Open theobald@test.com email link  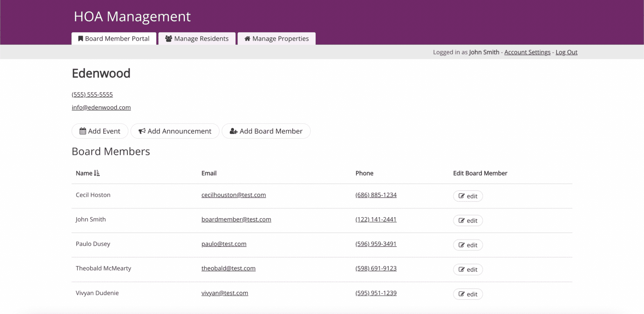coord(229,268)
